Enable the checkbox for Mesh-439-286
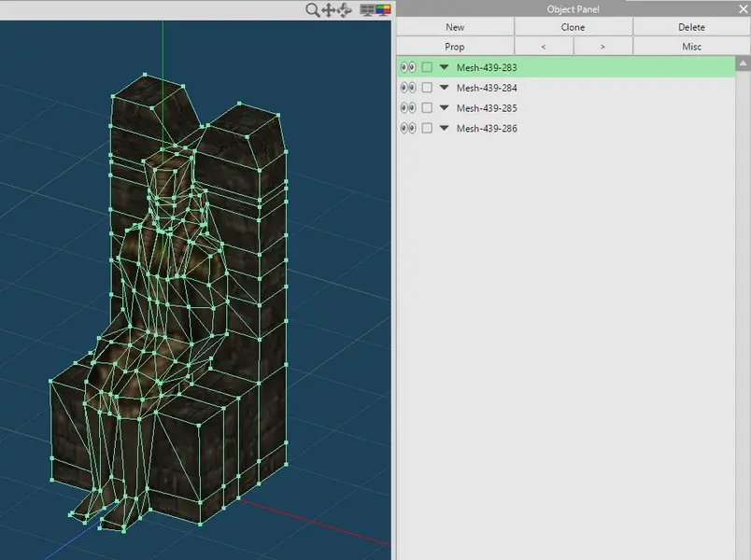The width and height of the screenshot is (751, 560). pos(427,129)
